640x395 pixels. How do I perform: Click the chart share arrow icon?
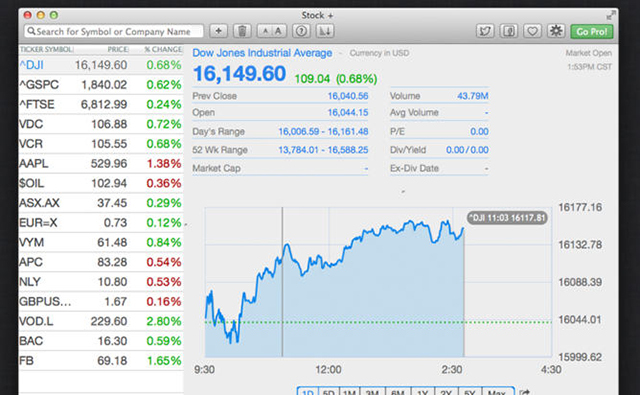pos(524,392)
